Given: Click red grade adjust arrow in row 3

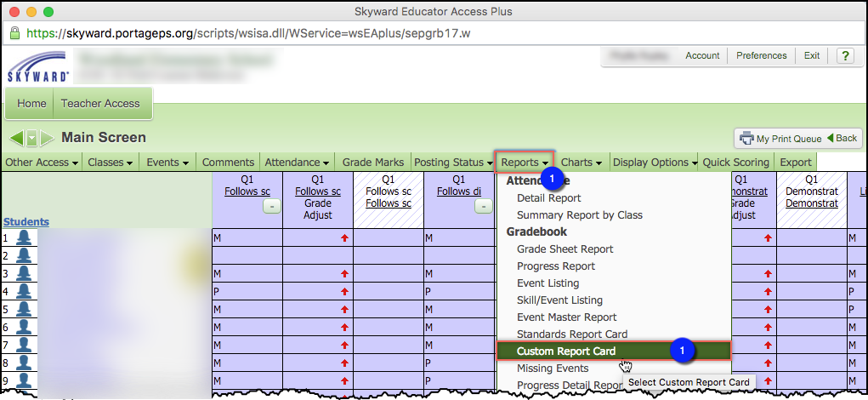Looking at the screenshot, I should (345, 274).
